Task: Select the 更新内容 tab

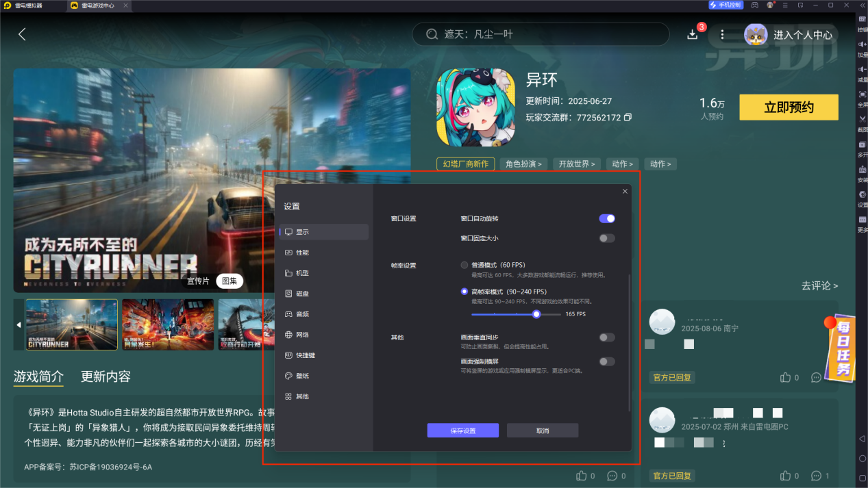Action: click(x=106, y=376)
